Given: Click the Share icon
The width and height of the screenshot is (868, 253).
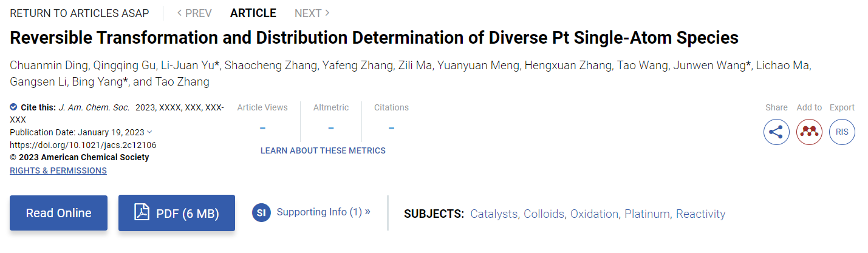Looking at the screenshot, I should (776, 132).
